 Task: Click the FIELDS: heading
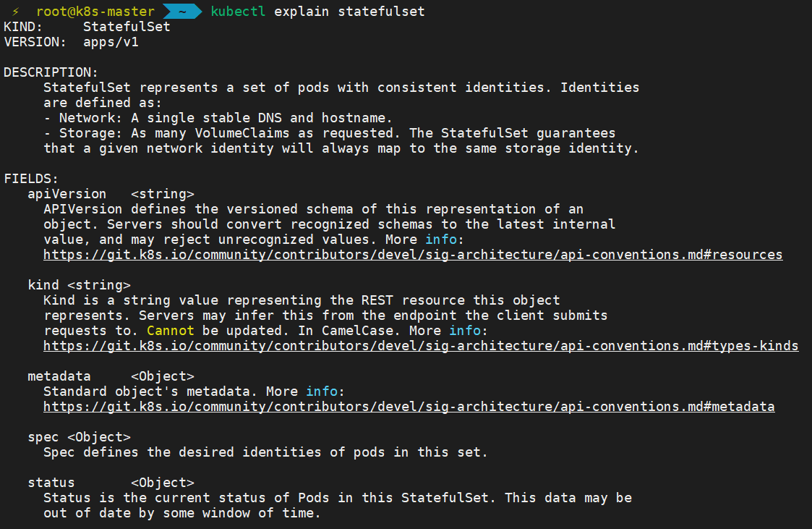(31, 179)
